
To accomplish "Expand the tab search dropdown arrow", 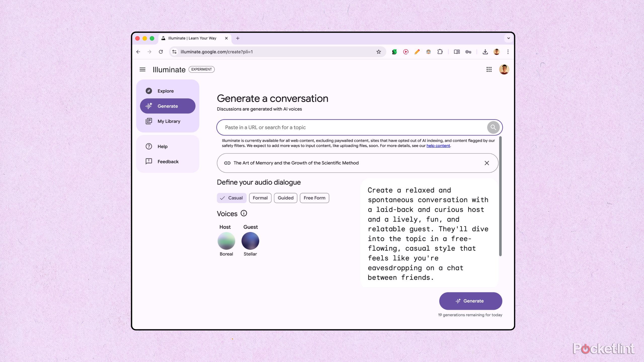I will pyautogui.click(x=508, y=38).
